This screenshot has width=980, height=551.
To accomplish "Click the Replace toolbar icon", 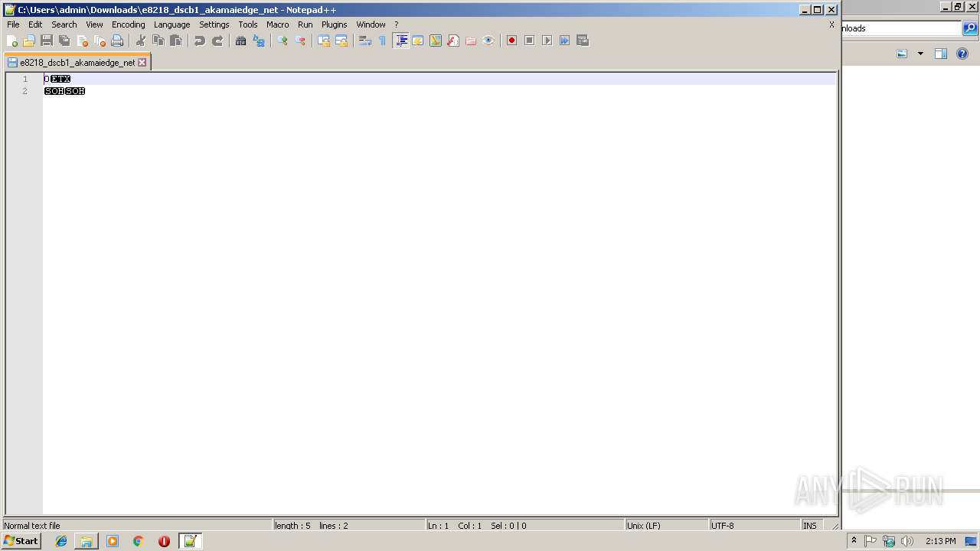I will 259,41.
